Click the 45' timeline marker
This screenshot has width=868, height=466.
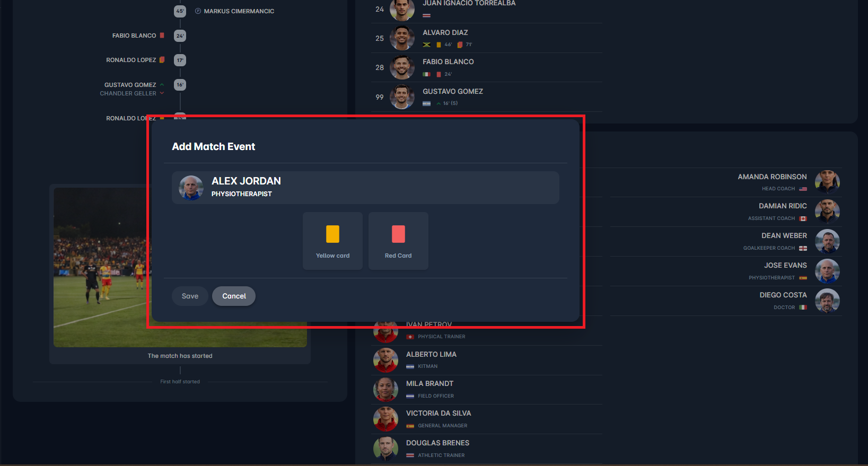(x=180, y=11)
